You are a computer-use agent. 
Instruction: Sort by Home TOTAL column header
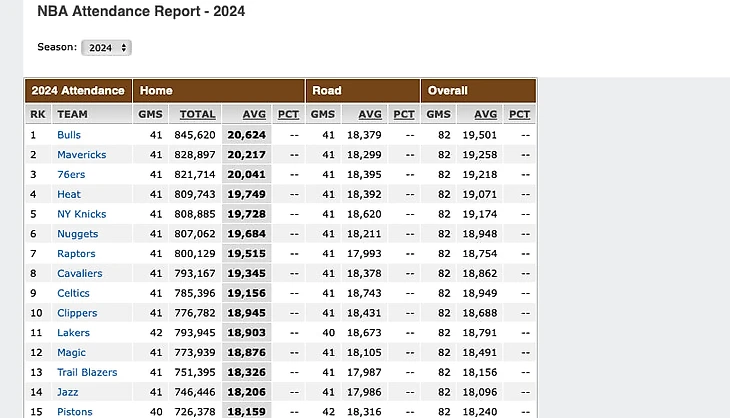[x=197, y=114]
